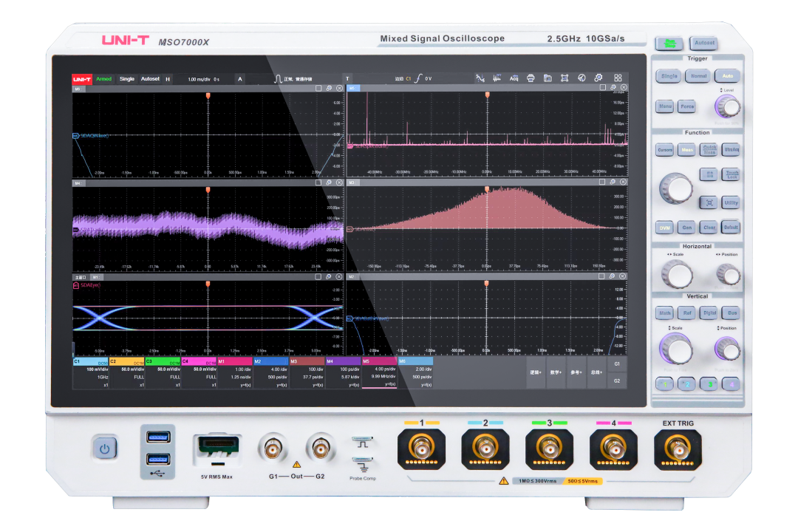Maximize the M5 spectrum window
Viewport: 798px width, 532px height.
tap(603, 88)
